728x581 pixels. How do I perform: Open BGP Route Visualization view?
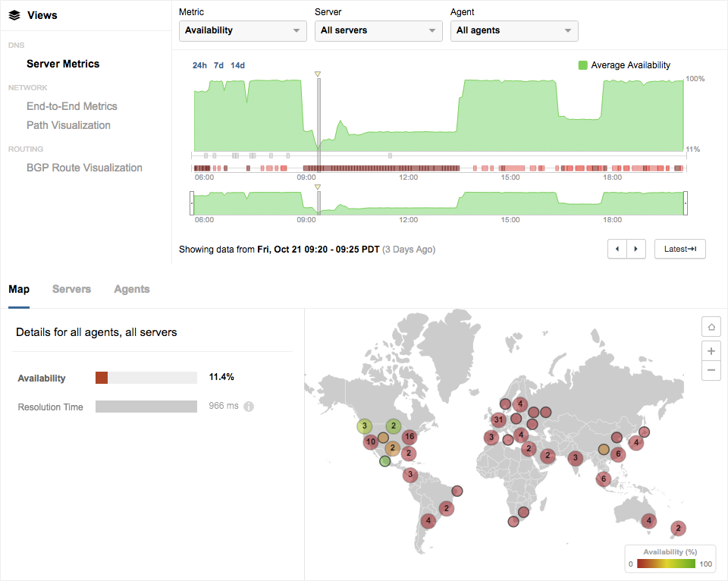click(84, 168)
